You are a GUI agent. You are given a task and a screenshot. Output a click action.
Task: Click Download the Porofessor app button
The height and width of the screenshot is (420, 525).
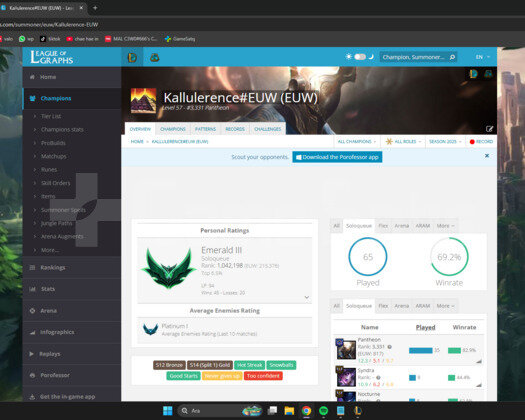[337, 157]
